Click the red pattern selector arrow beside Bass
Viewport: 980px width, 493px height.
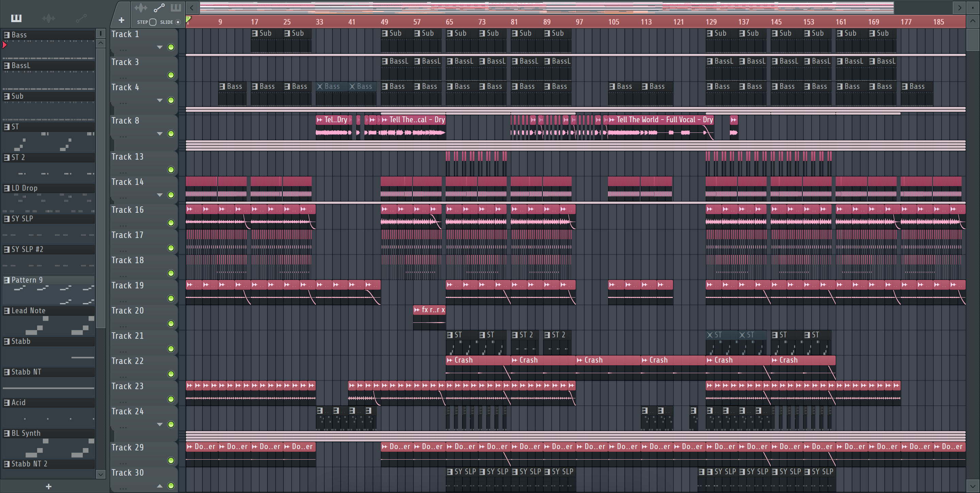click(4, 45)
